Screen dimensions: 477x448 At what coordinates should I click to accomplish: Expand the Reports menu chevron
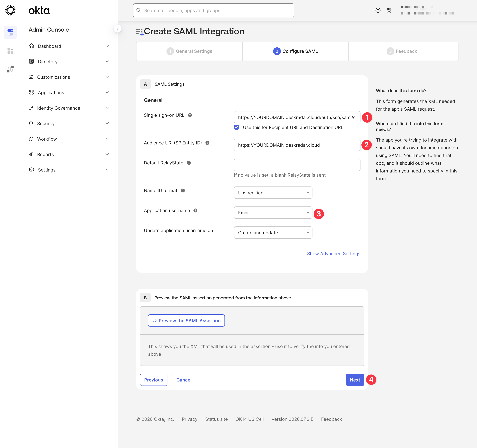tap(107, 154)
